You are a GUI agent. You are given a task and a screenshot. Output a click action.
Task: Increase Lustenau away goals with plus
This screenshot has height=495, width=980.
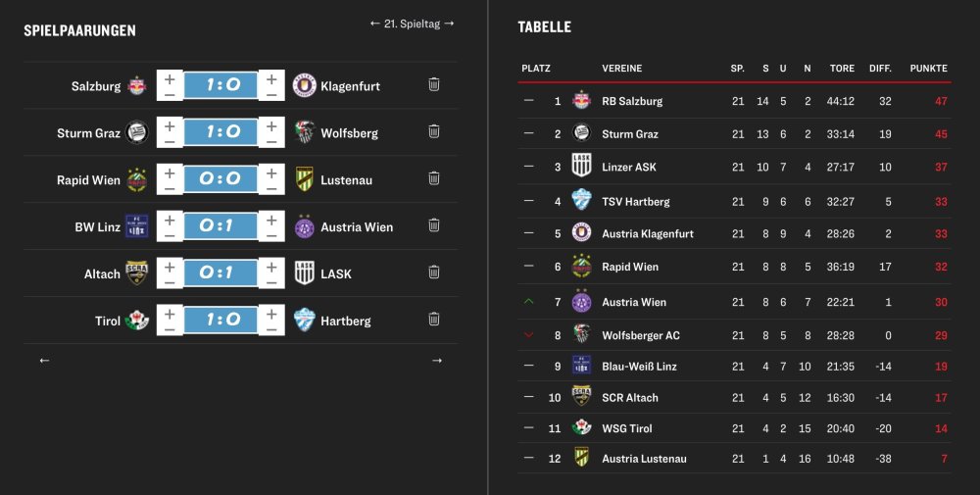pos(271,172)
